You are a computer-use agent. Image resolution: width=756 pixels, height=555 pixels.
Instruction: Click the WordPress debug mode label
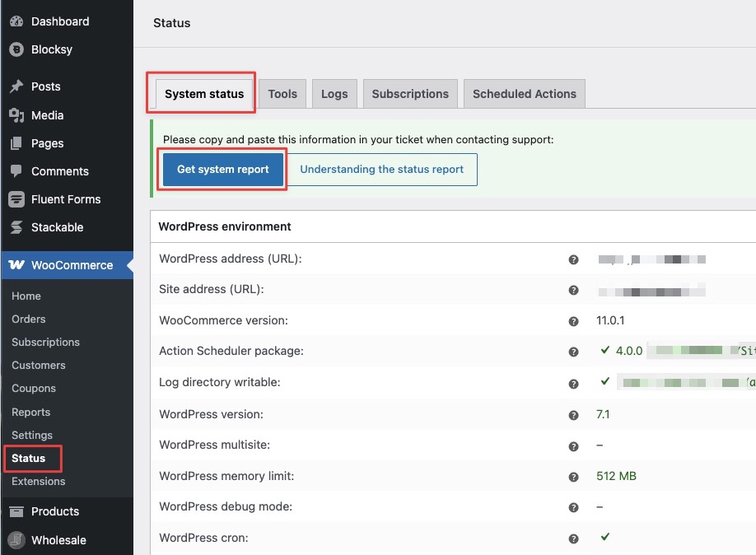click(226, 506)
